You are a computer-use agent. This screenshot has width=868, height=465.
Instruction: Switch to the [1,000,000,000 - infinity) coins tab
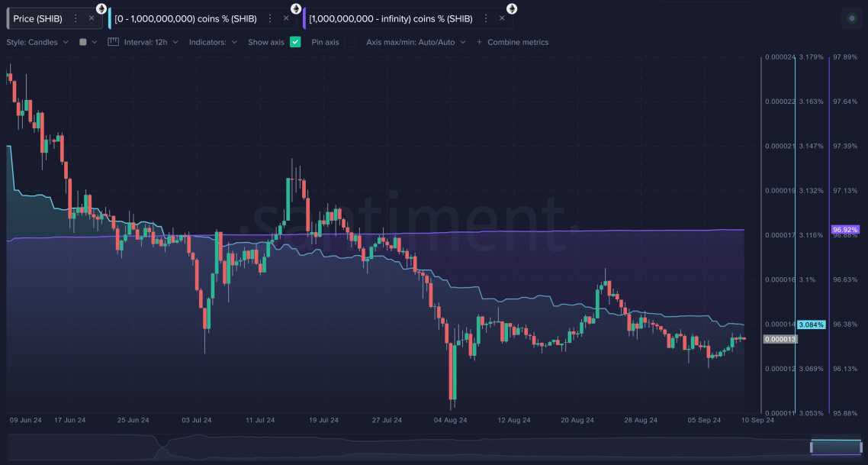coord(389,18)
